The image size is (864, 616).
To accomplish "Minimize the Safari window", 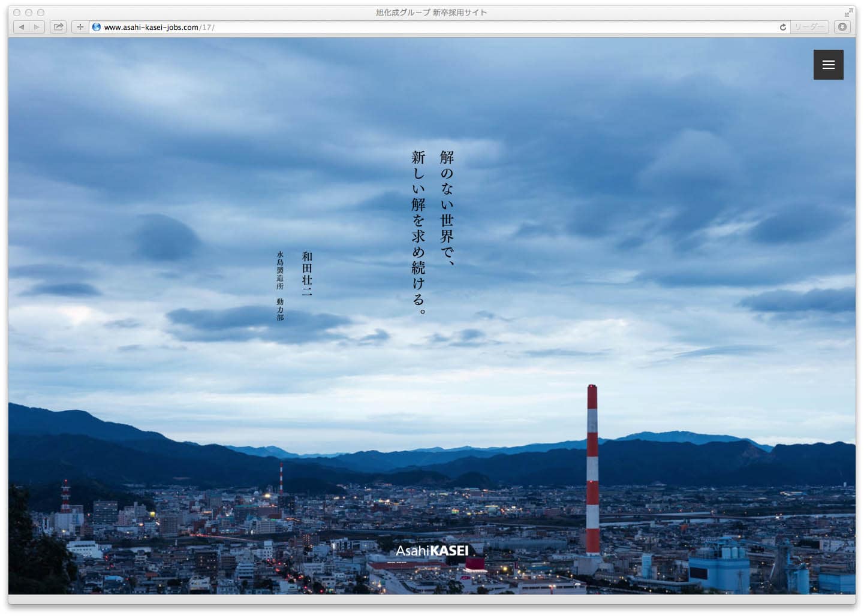I will [x=29, y=13].
